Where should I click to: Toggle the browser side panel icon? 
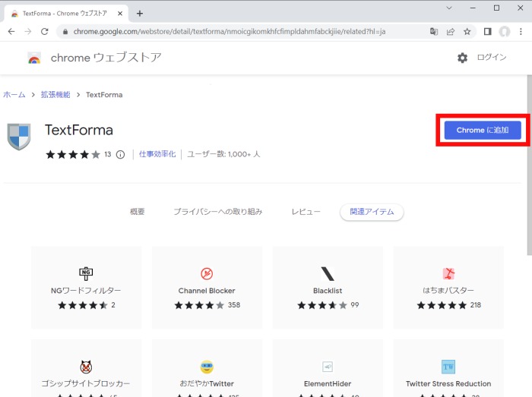click(x=488, y=32)
